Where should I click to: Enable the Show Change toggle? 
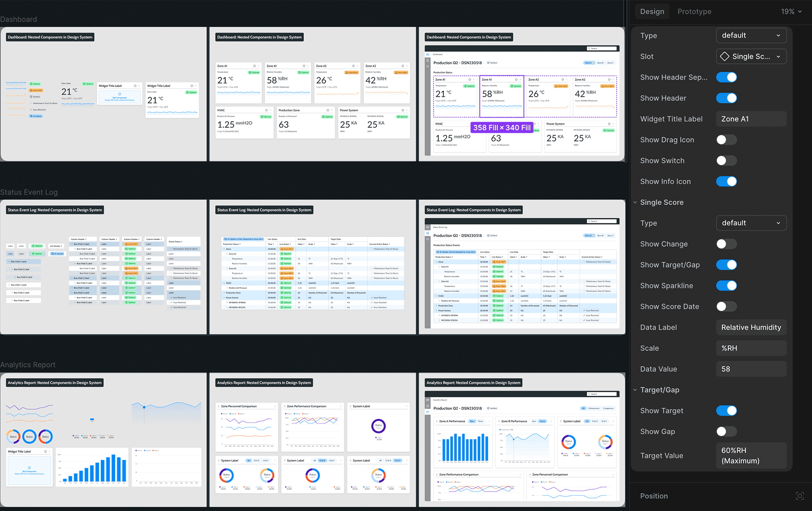coord(726,244)
